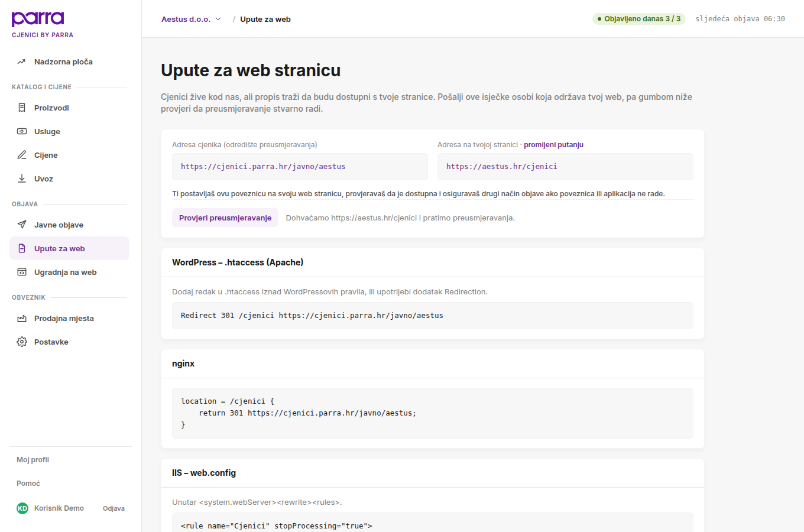Click the cjenici.parra.hr/javno/aestus address field
Viewport: 804px width, 532px height.
point(300,167)
